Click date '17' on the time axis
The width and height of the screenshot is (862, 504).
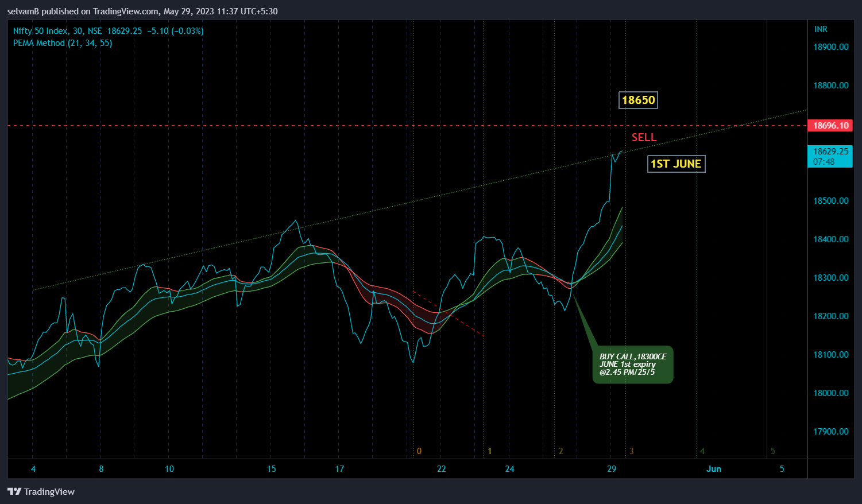point(339,469)
